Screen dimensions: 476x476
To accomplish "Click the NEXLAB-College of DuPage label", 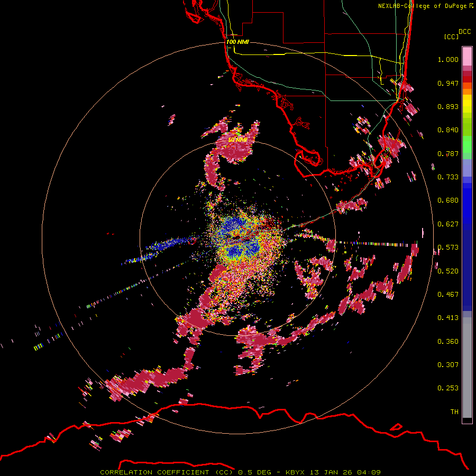I will click(x=423, y=6).
